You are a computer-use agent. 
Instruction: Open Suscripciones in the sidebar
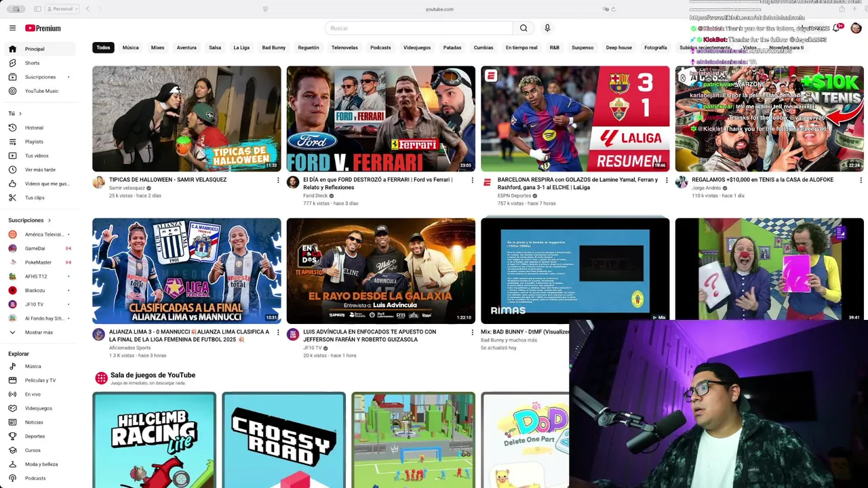(x=41, y=77)
